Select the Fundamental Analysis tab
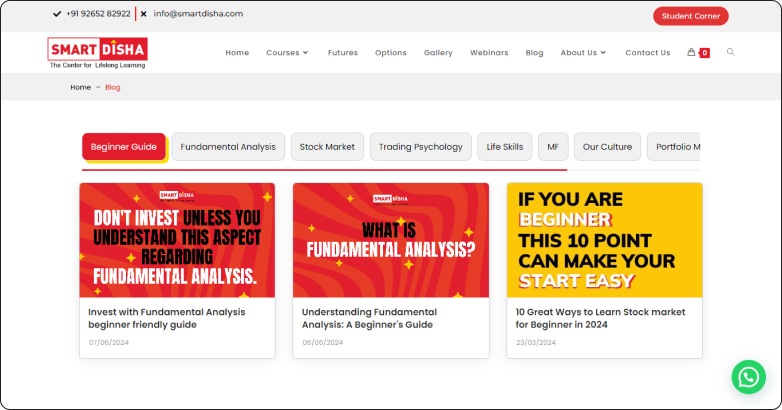 (228, 147)
